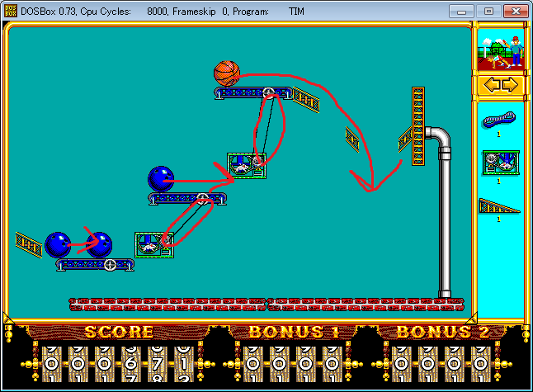Click the Bonus 2 counter dials
Screen dimensions: 533x392
[441, 364]
